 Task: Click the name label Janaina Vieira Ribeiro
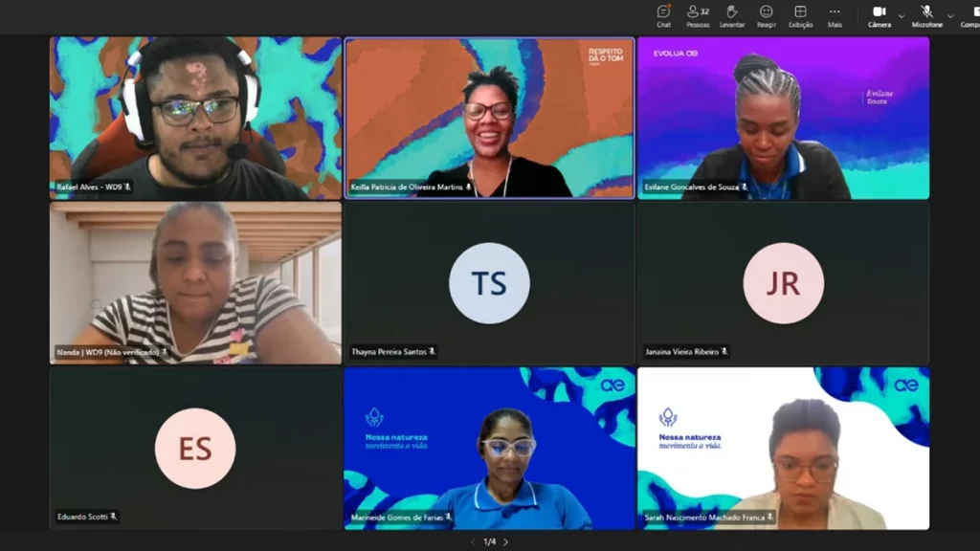(681, 352)
